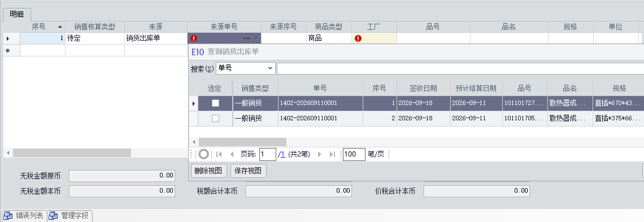Tick the 选定 checkbox for 序号 1 row
Image resolution: width=644 pixels, height=222 pixels.
point(215,103)
